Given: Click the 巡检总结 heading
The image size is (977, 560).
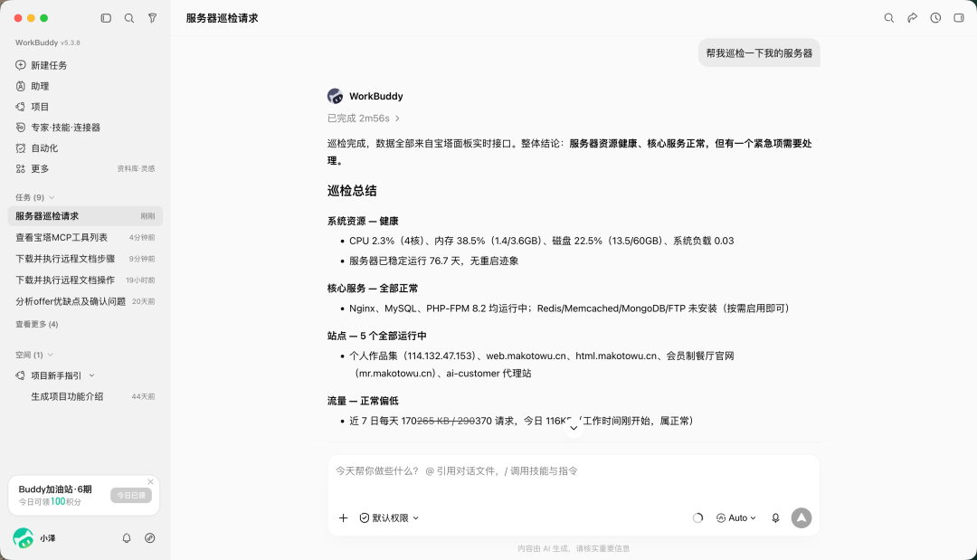Looking at the screenshot, I should (x=352, y=191).
